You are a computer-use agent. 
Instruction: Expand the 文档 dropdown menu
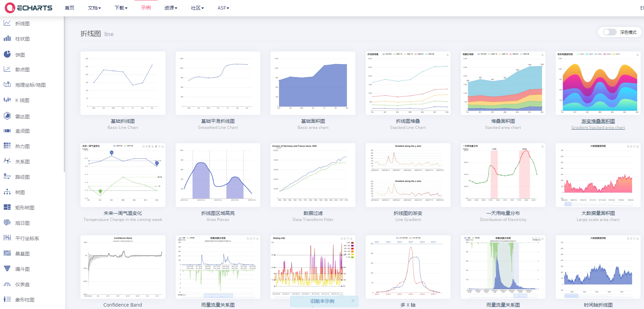coord(94,8)
